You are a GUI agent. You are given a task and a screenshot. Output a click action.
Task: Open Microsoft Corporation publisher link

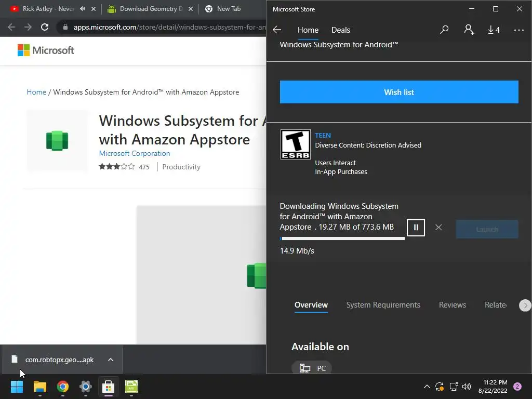[x=135, y=153]
